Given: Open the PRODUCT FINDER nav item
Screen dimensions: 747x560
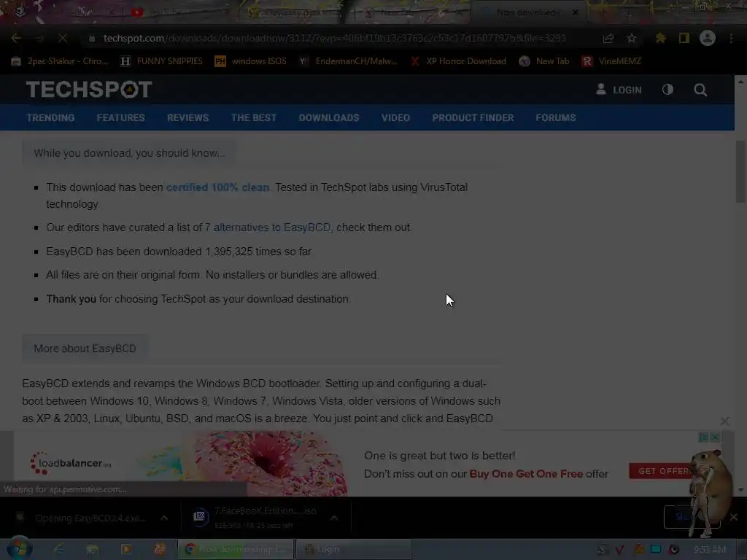Looking at the screenshot, I should [473, 117].
